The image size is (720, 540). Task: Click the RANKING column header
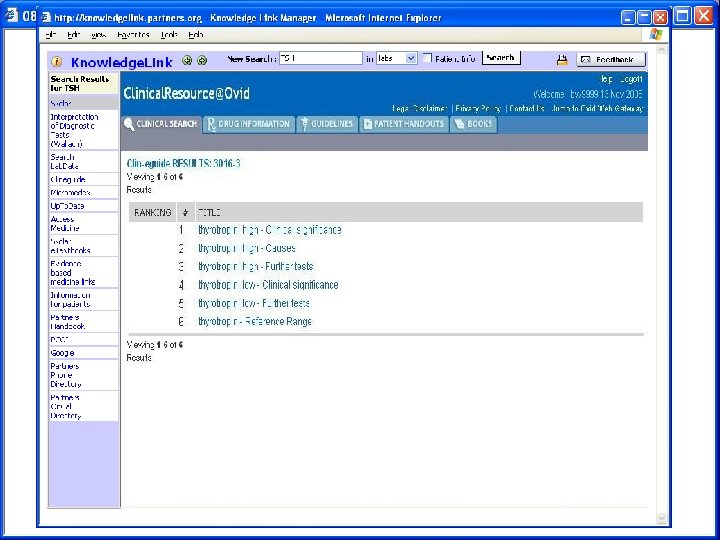pos(152,213)
